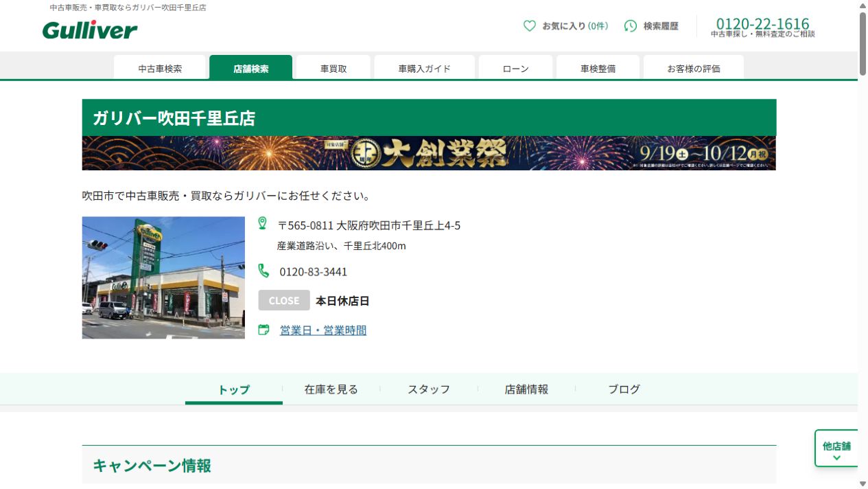Image resolution: width=868 pixels, height=489 pixels.
Task: Click the green telephone icon
Action: 263,270
